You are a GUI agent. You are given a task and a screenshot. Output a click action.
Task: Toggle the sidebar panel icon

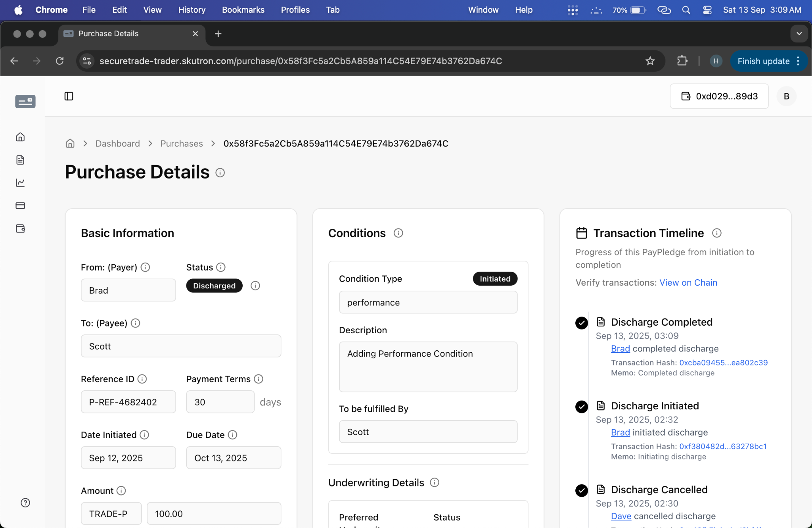[x=69, y=96]
